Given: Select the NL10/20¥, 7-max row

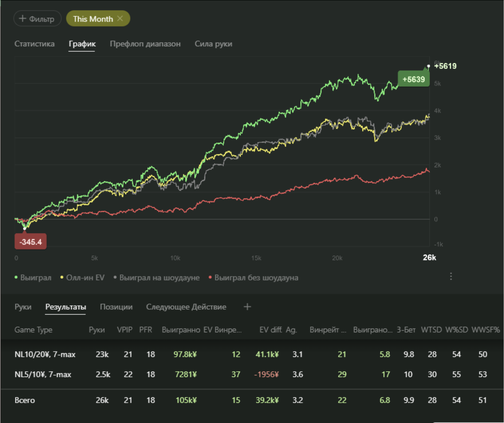Looking at the screenshot, I should (252, 355).
